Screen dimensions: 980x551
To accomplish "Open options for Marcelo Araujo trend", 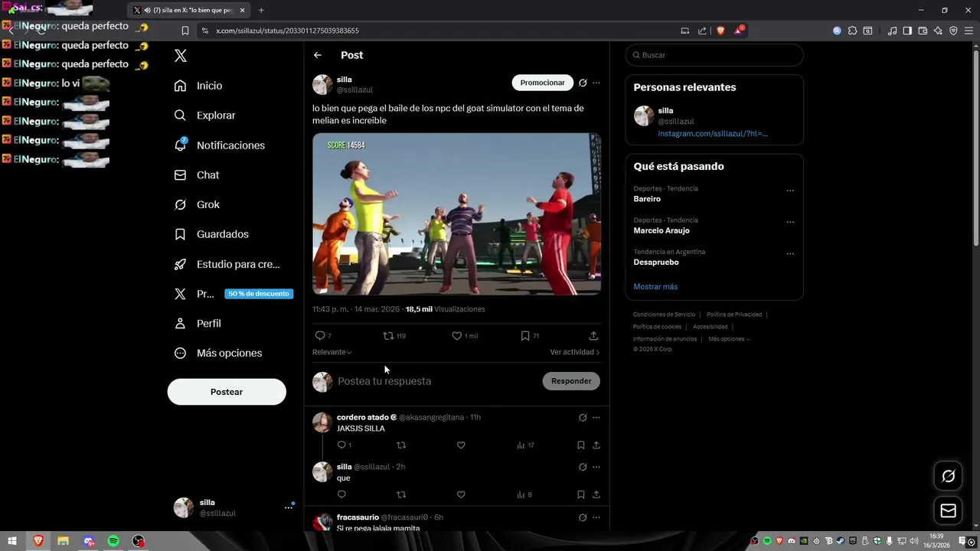I will tap(790, 222).
